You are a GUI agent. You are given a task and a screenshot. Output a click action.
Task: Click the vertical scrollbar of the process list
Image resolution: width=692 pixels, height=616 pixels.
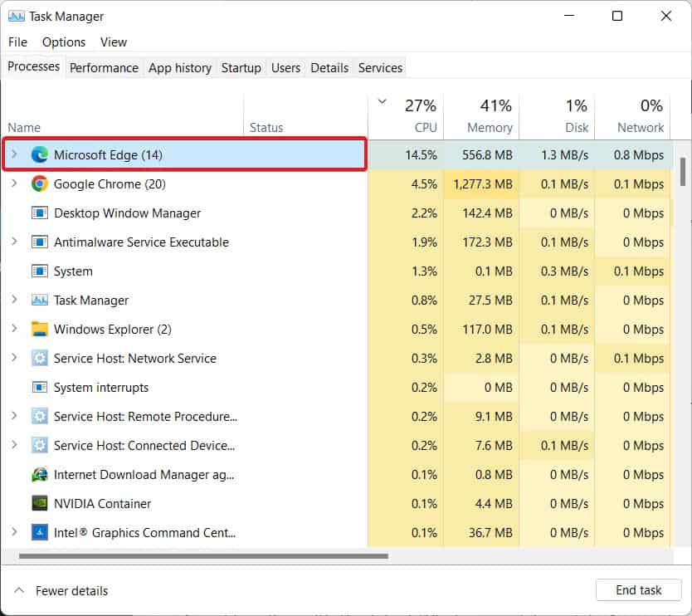tap(683, 172)
